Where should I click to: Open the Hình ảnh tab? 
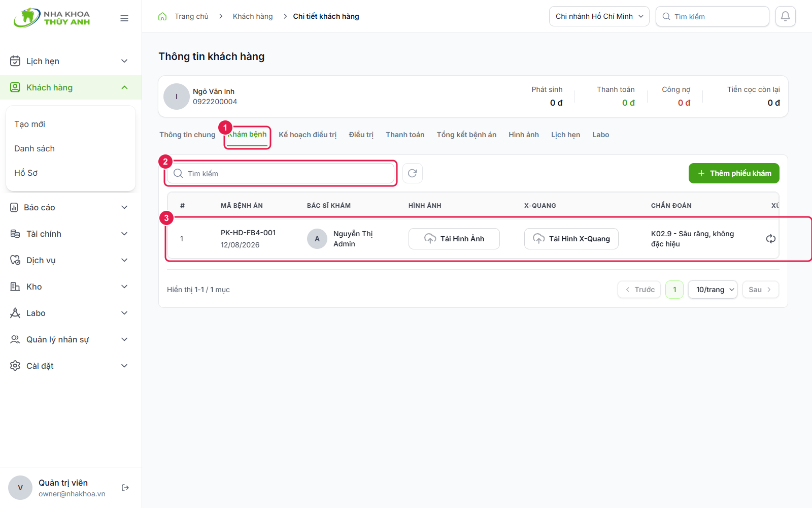(524, 135)
